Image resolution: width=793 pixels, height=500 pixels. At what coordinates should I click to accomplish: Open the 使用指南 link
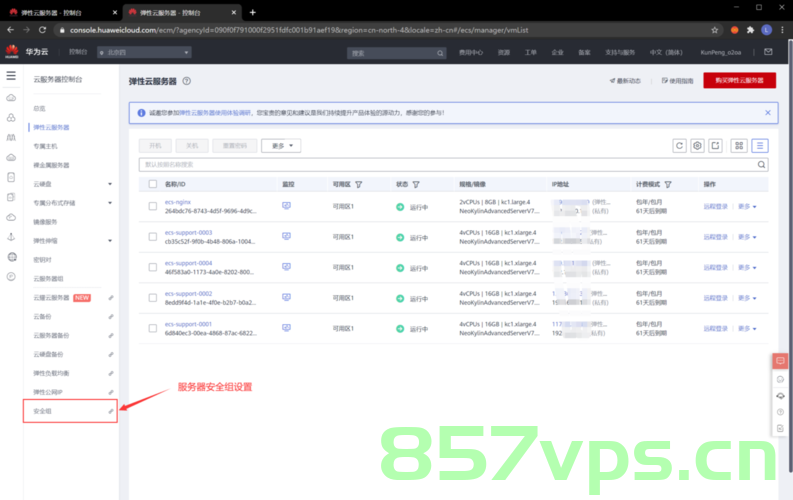pos(678,81)
